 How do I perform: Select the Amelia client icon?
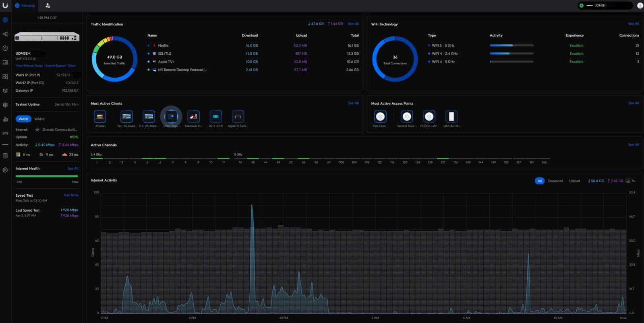(100, 117)
